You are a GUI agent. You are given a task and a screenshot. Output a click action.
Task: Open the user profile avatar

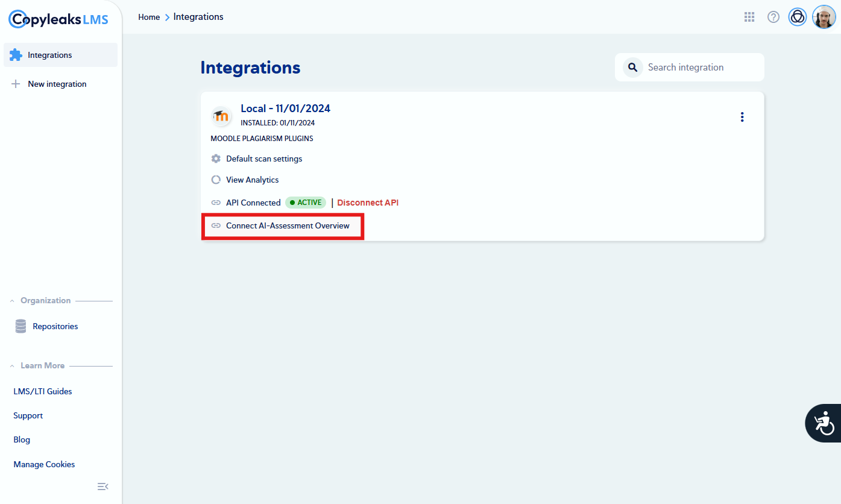click(x=824, y=17)
